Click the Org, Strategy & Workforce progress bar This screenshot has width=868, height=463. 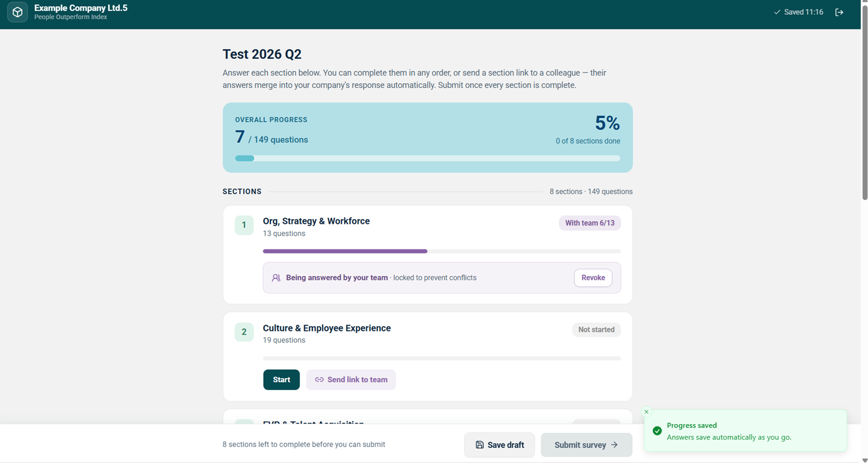[442, 251]
